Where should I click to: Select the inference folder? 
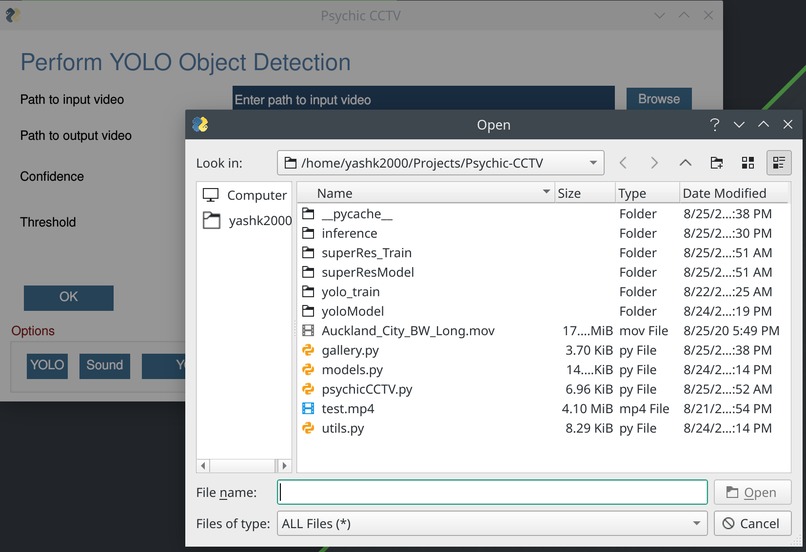coord(349,233)
